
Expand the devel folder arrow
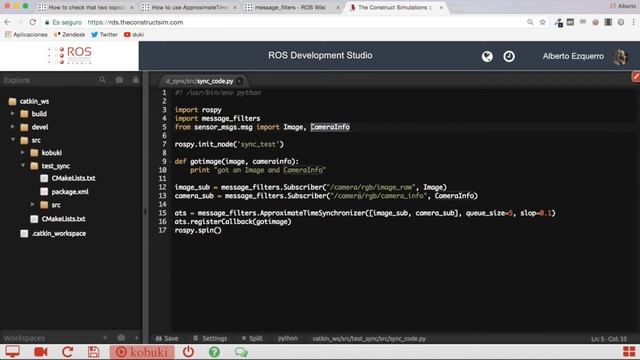13,127
